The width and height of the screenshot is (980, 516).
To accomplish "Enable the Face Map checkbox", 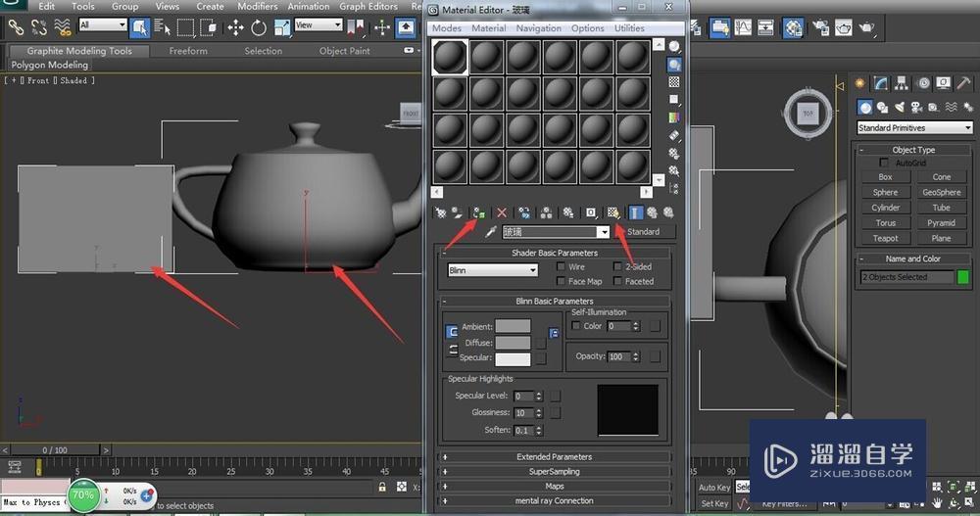I will [562, 282].
